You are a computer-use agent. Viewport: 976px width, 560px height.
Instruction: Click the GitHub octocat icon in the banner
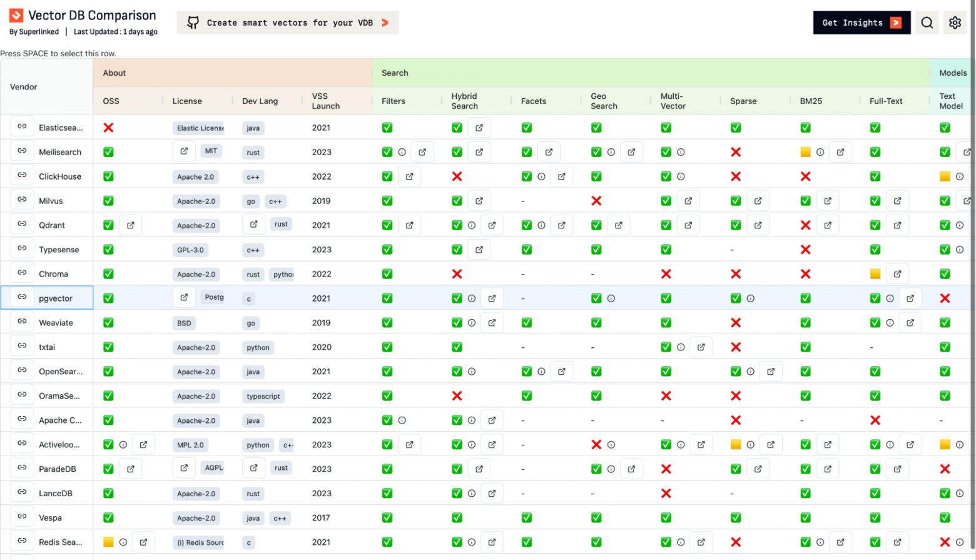click(192, 22)
